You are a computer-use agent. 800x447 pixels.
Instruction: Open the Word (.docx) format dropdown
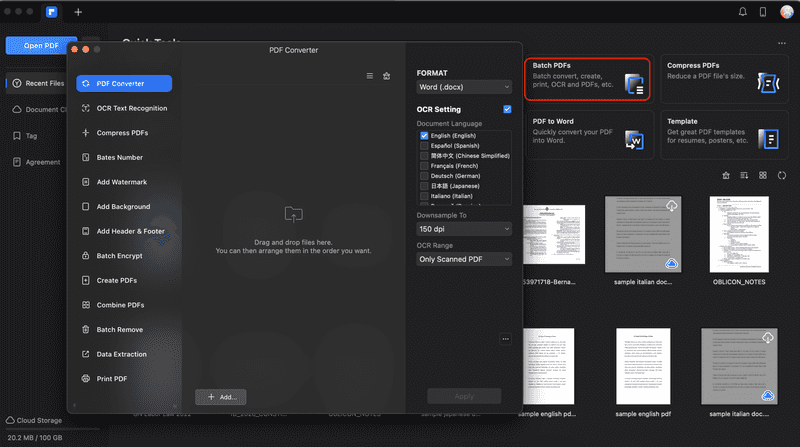[x=464, y=87]
